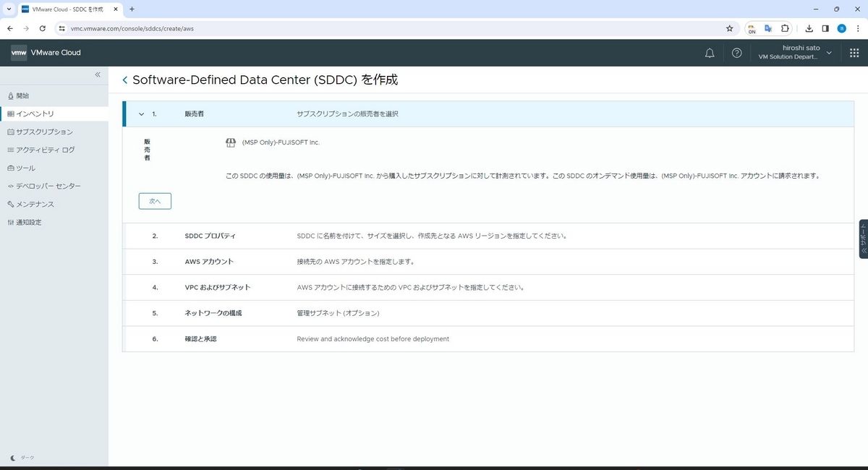Viewport: 868px width, 470px height.
Task: Click the サブスクリプションの販売者を選択 description text
Action: [x=347, y=114]
